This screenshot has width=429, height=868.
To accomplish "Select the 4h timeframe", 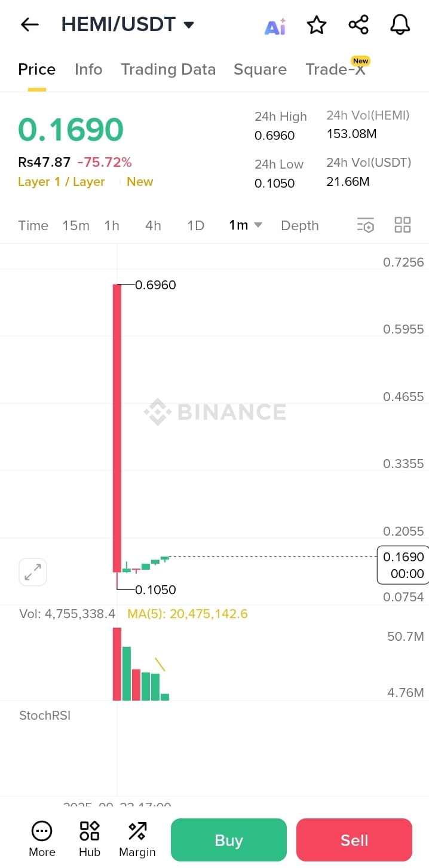I will point(153,225).
